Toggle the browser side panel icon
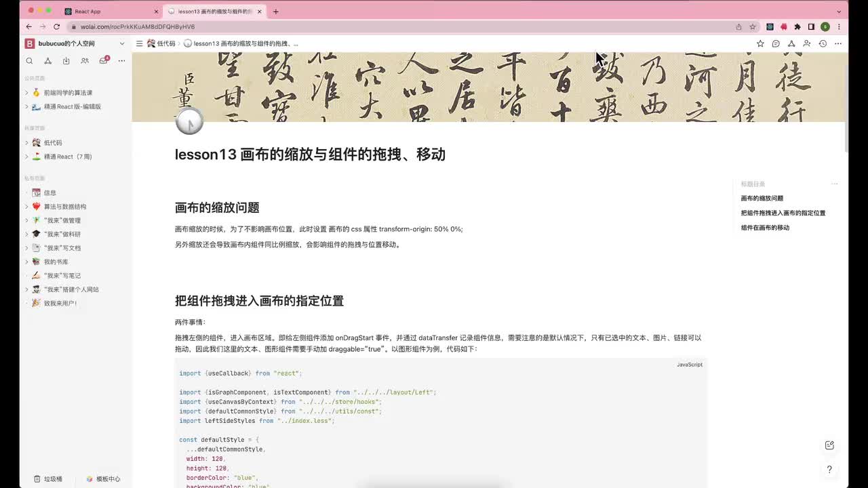Image resolution: width=868 pixels, height=488 pixels. click(811, 26)
